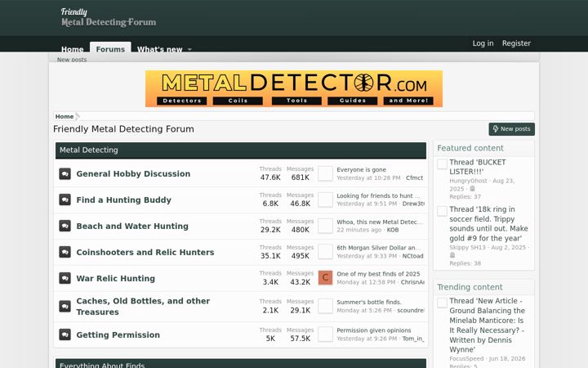Open Find a Hunting Buddy forum
588x368 pixels.
(x=124, y=200)
